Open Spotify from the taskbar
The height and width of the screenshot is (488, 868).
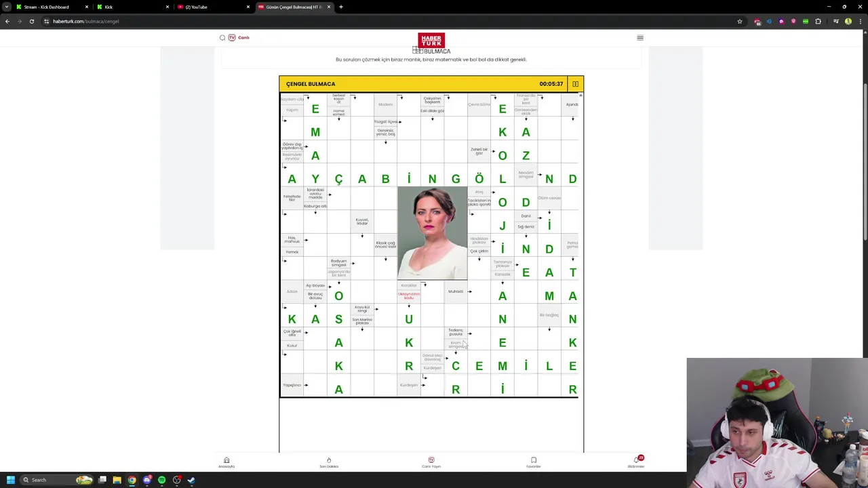click(x=161, y=480)
